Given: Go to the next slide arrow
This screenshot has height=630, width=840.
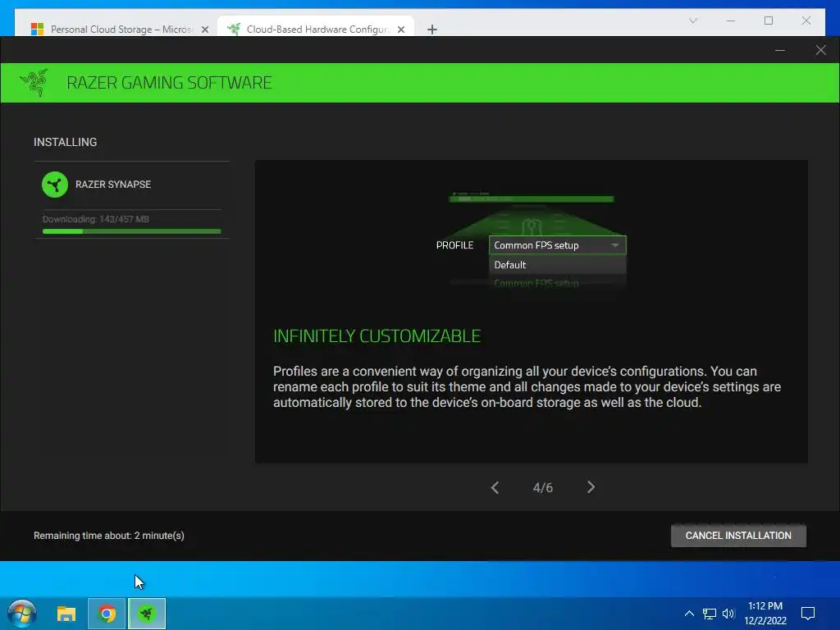Looking at the screenshot, I should click(x=591, y=487).
